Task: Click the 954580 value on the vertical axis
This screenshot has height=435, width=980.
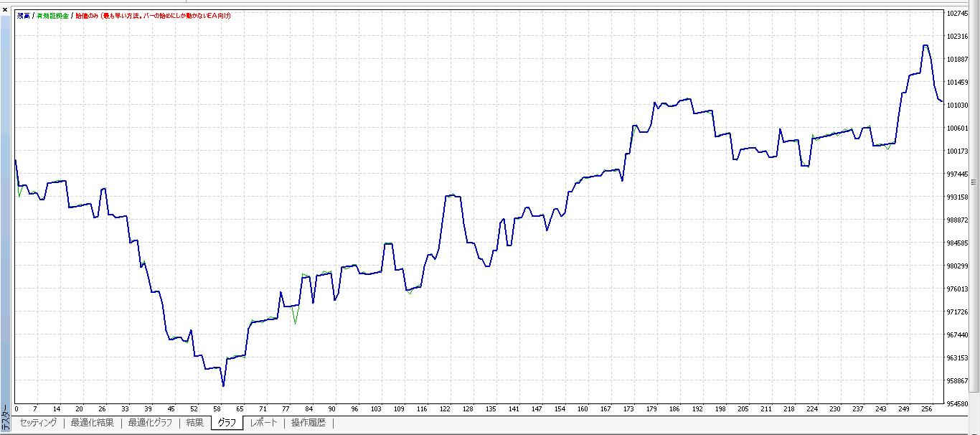Action: [957, 403]
